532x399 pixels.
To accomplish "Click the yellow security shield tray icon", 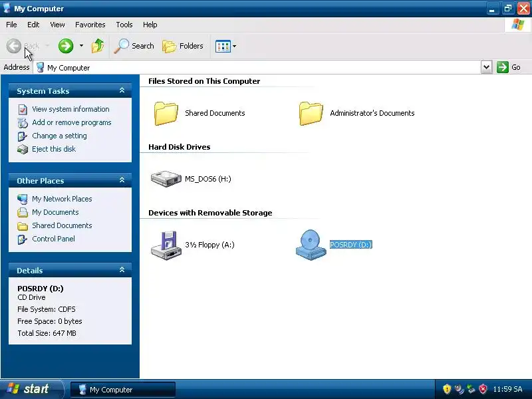I will (x=447, y=389).
